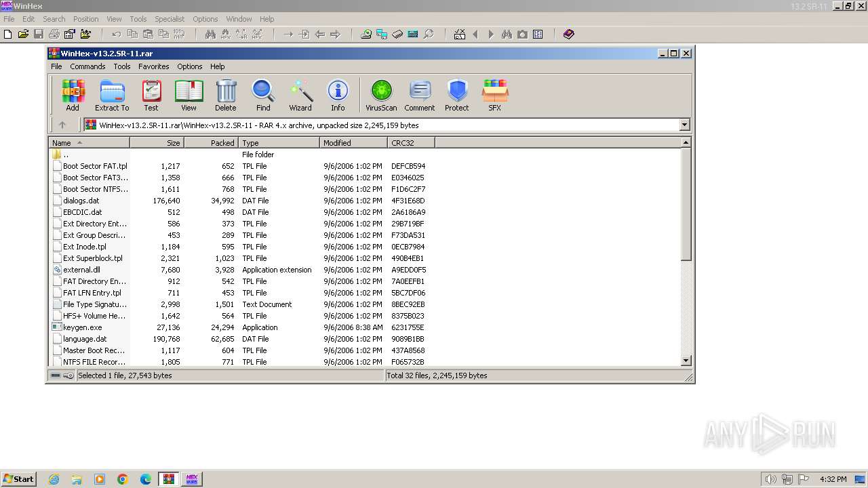Open Windows Start button
Image resolution: width=868 pixels, height=488 pixels.
pyautogui.click(x=18, y=479)
